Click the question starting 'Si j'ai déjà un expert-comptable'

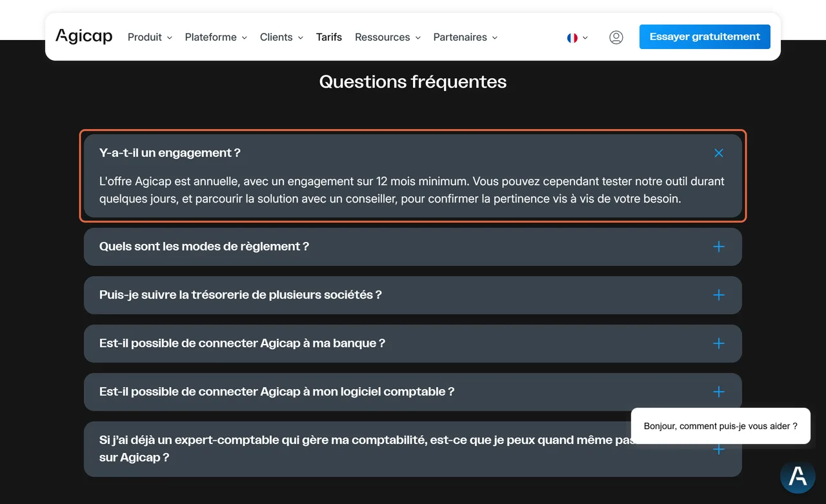[368, 449]
